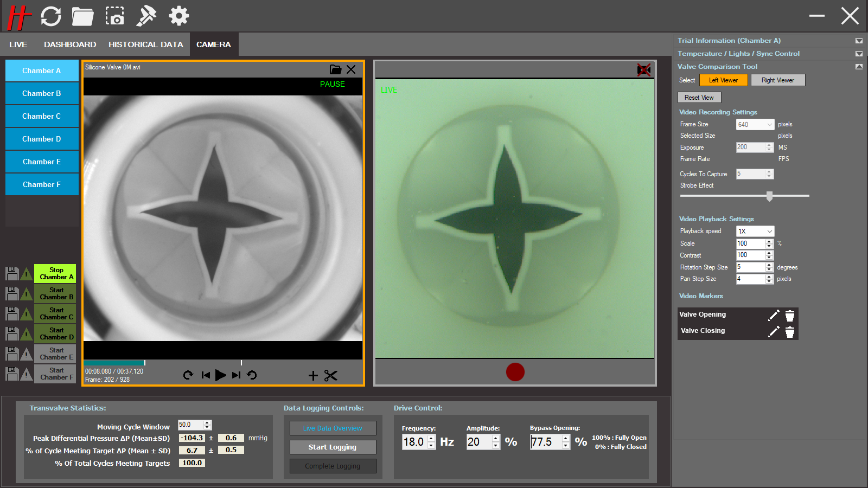Select the Right Viewer toggle
The width and height of the screenshot is (868, 488).
coord(777,80)
